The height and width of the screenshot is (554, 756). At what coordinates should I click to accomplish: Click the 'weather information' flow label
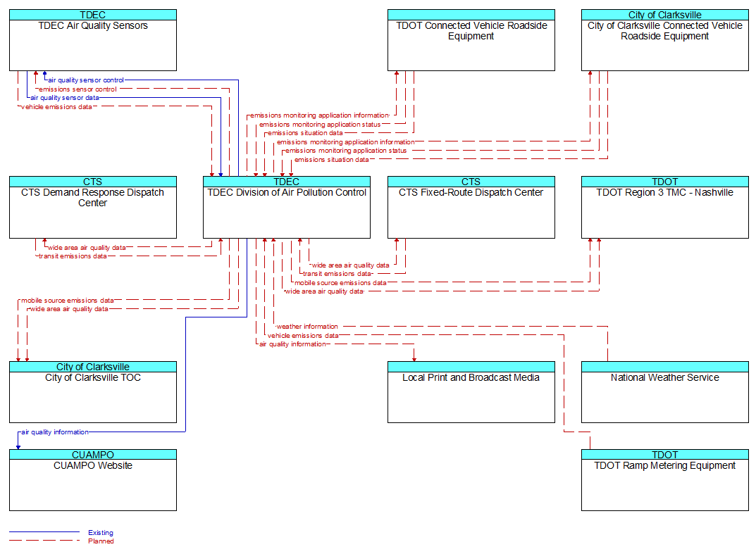pos(307,327)
